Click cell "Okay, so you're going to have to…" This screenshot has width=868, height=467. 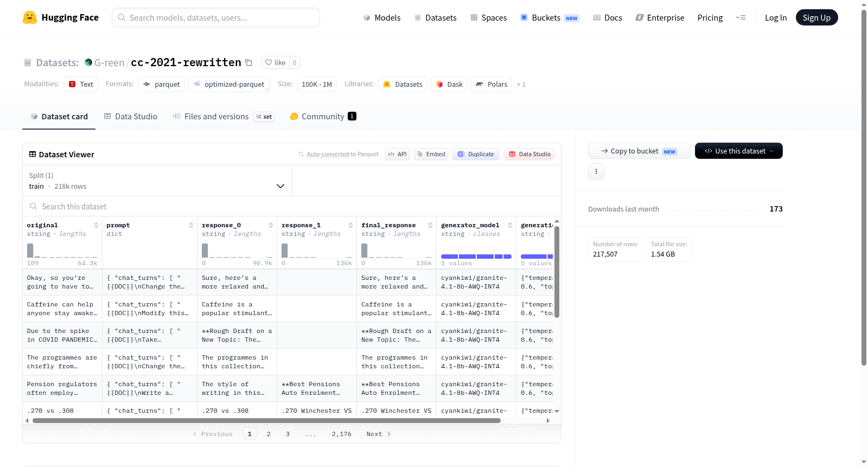pyautogui.click(x=62, y=282)
